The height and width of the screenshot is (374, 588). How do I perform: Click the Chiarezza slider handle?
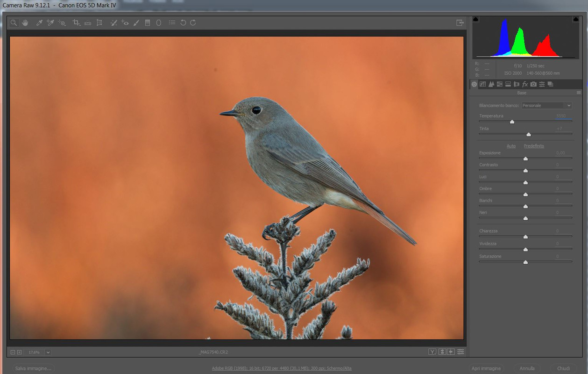coord(525,237)
